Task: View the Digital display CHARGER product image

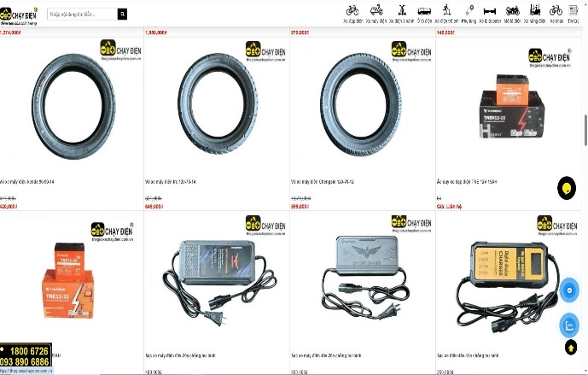Action: pos(508,287)
